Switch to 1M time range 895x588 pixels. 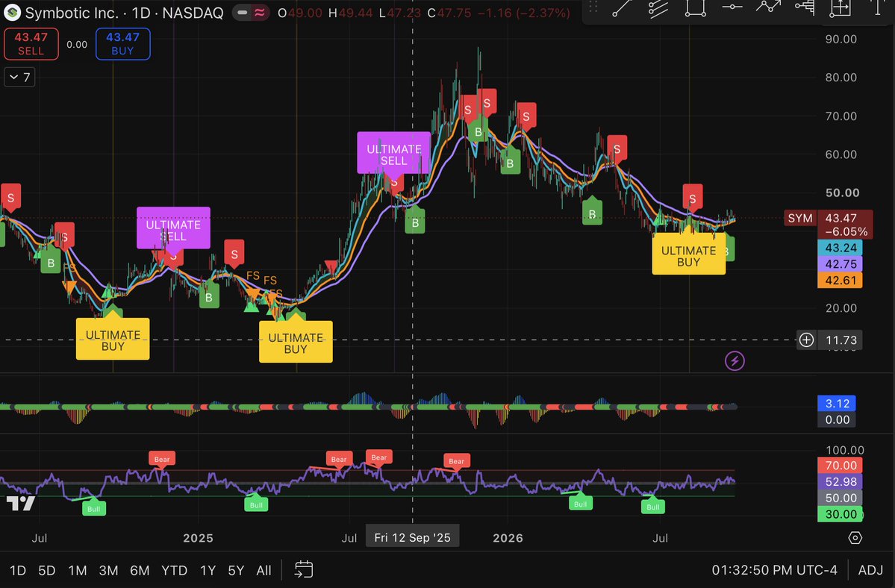pos(77,570)
